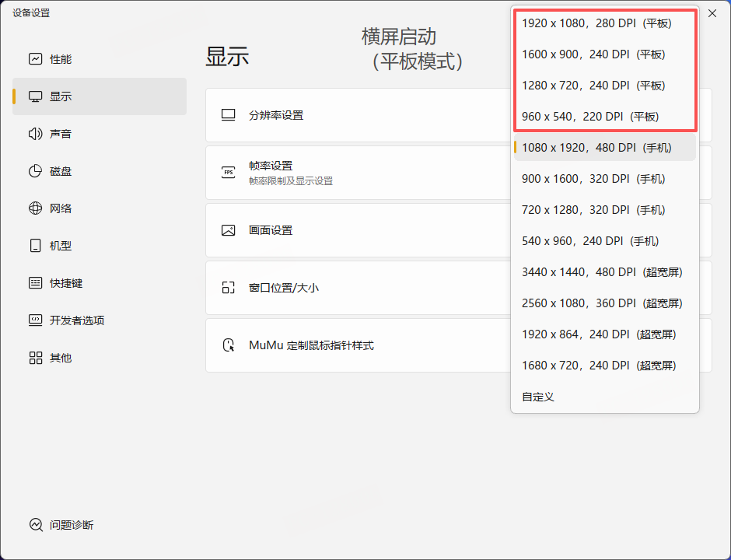731x560 pixels.
Task: Open the 画面设置 picture settings row
Action: pyautogui.click(x=358, y=230)
